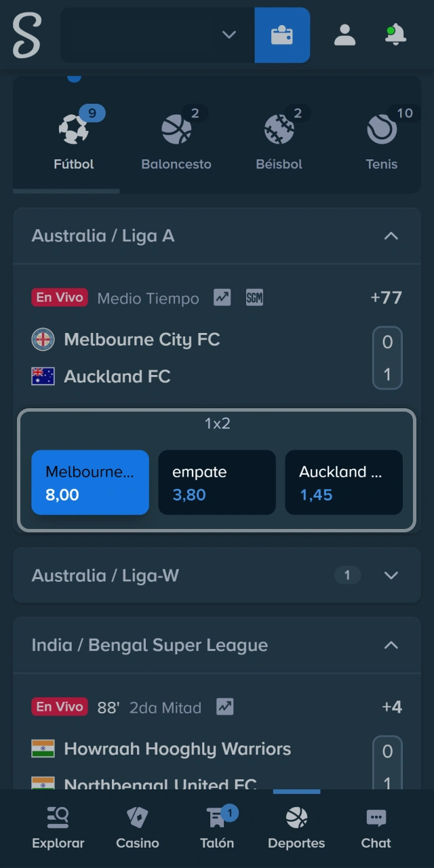The width and height of the screenshot is (434, 868).
Task: Open the user profile icon
Action: coord(344,35)
